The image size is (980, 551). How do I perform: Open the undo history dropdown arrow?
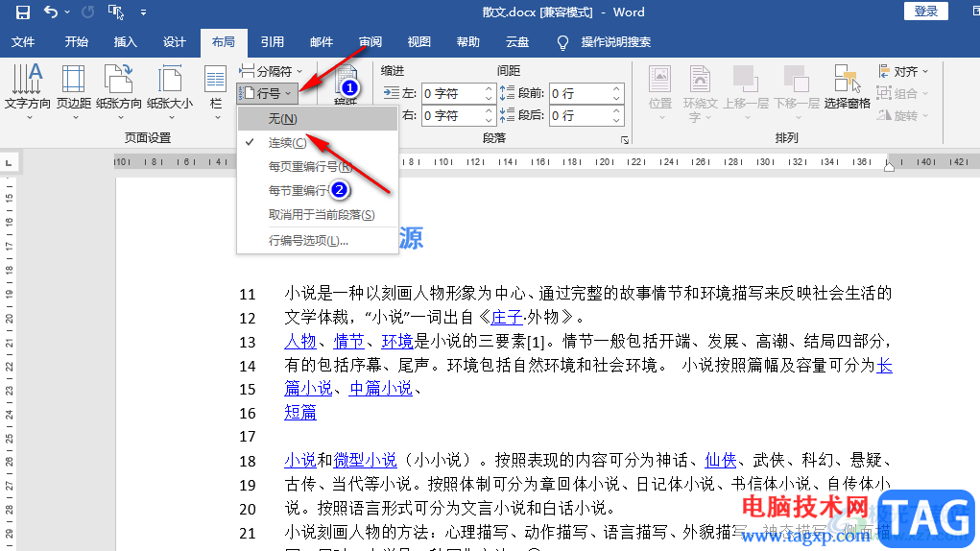coord(67,12)
